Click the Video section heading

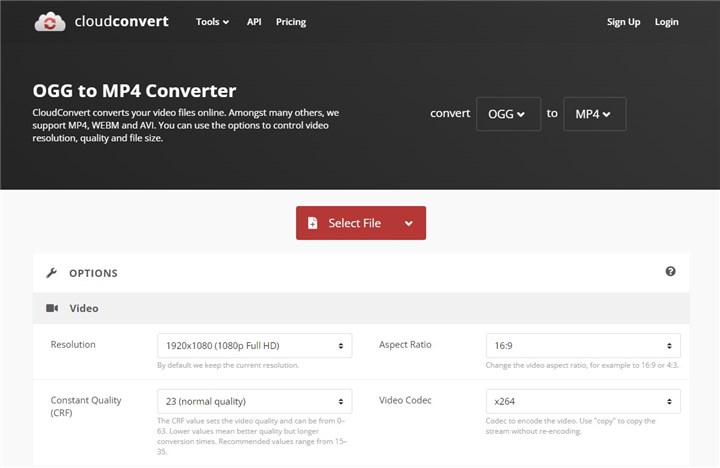coord(84,308)
